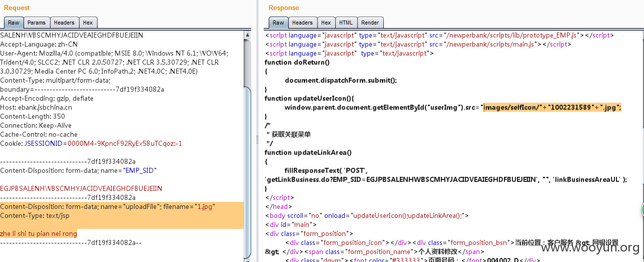This screenshot has width=644, height=262.
Task: Click the '获取关联菜单' comment line
Action: tap(289, 134)
